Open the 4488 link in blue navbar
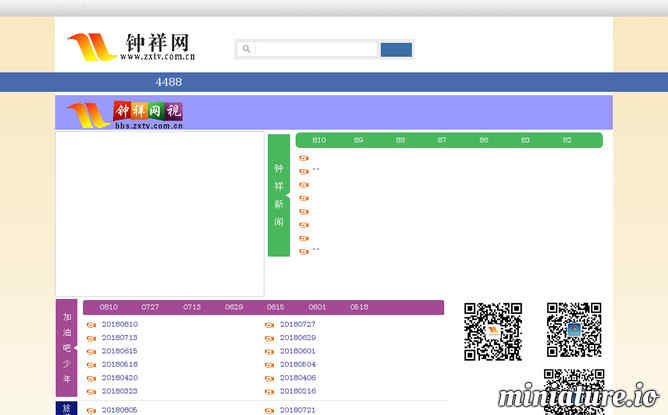668x415 pixels. point(168,82)
